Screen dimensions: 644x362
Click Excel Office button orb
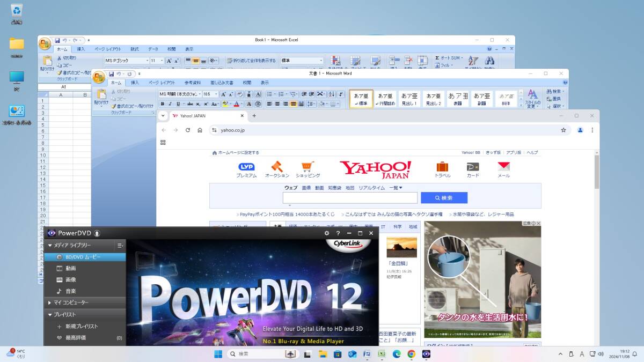coord(45,43)
